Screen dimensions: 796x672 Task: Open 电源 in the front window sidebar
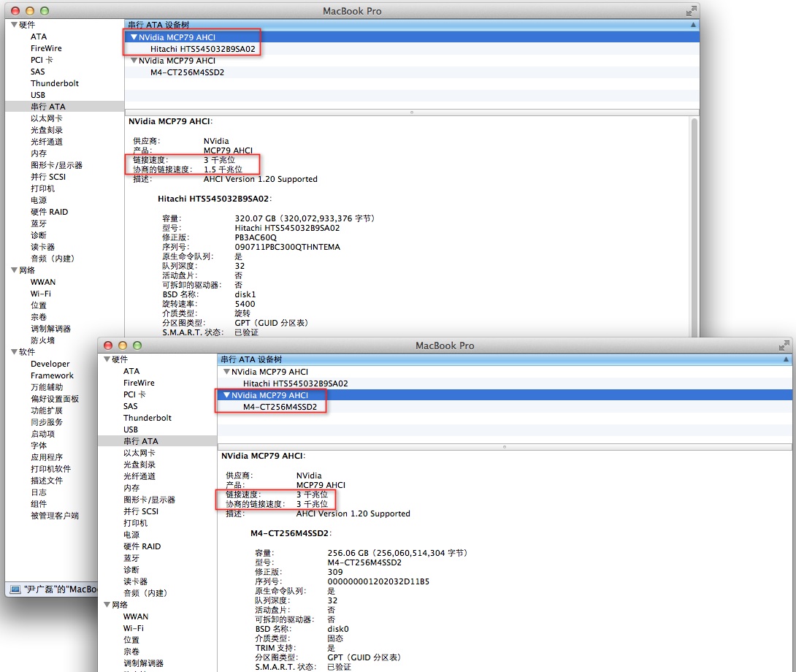pyautogui.click(x=131, y=535)
